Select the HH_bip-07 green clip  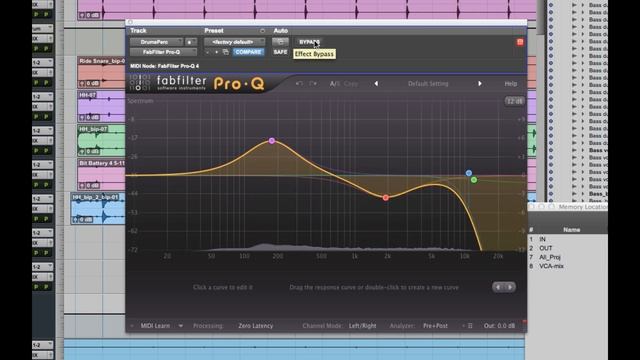tap(101, 140)
